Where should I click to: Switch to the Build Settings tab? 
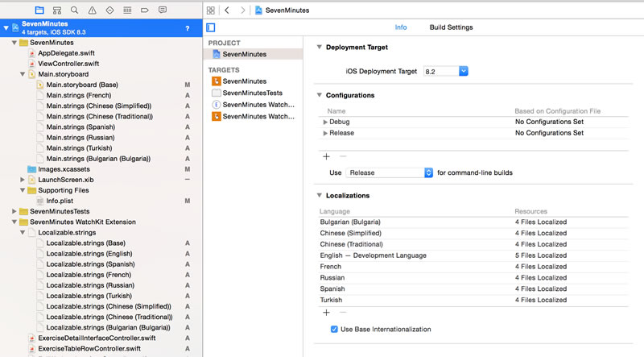(451, 27)
